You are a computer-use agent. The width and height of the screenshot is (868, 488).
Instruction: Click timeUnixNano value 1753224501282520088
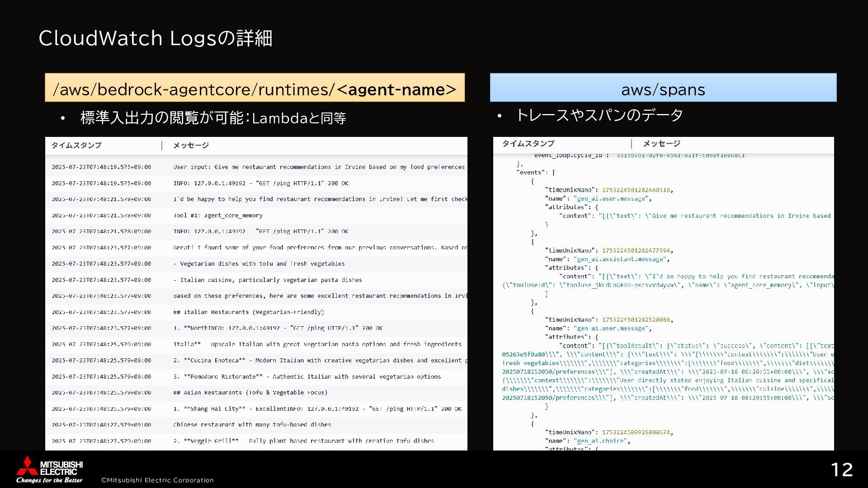[636, 319]
